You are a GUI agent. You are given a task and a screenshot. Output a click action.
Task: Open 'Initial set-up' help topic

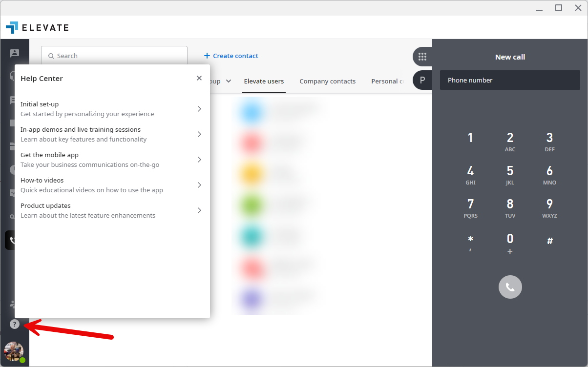pos(112,109)
